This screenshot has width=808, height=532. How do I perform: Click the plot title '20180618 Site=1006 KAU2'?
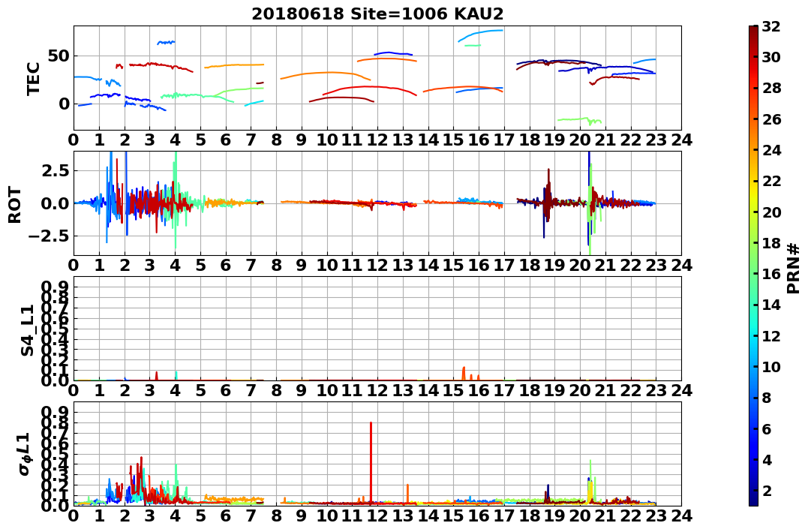tap(377, 14)
